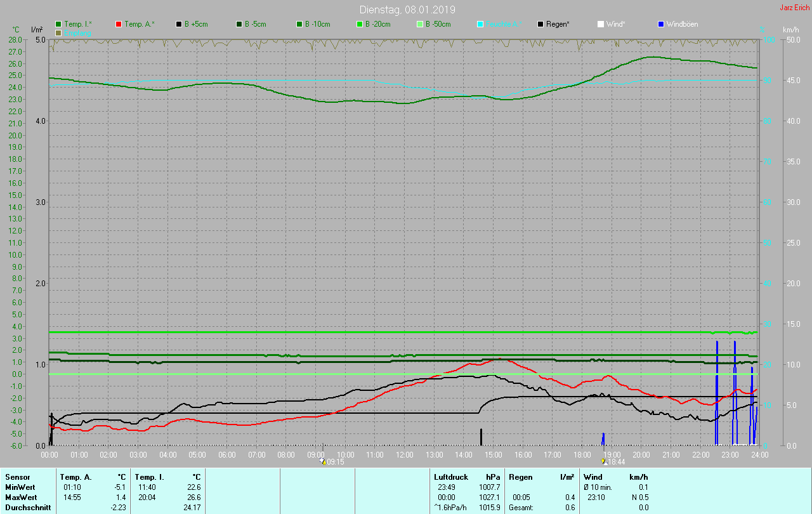Click the wind maximum N 0.5 value
Screen dimensions: 812x514
639,497
